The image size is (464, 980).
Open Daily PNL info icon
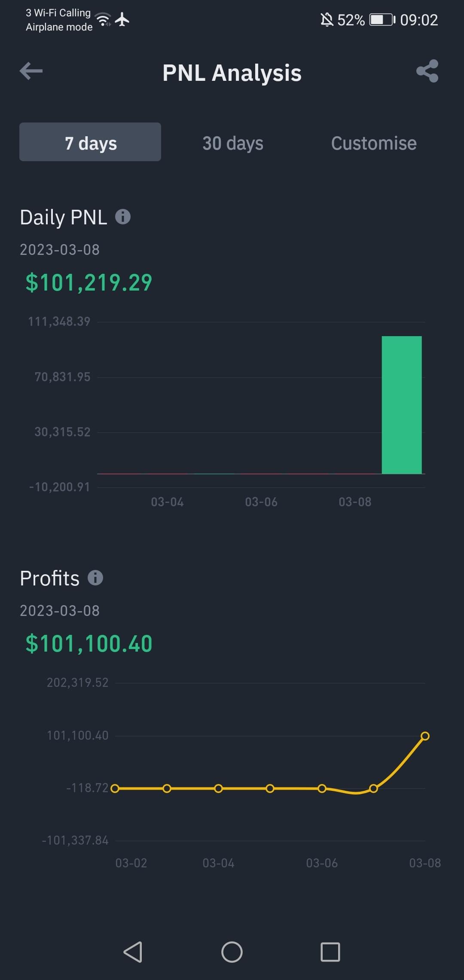123,217
